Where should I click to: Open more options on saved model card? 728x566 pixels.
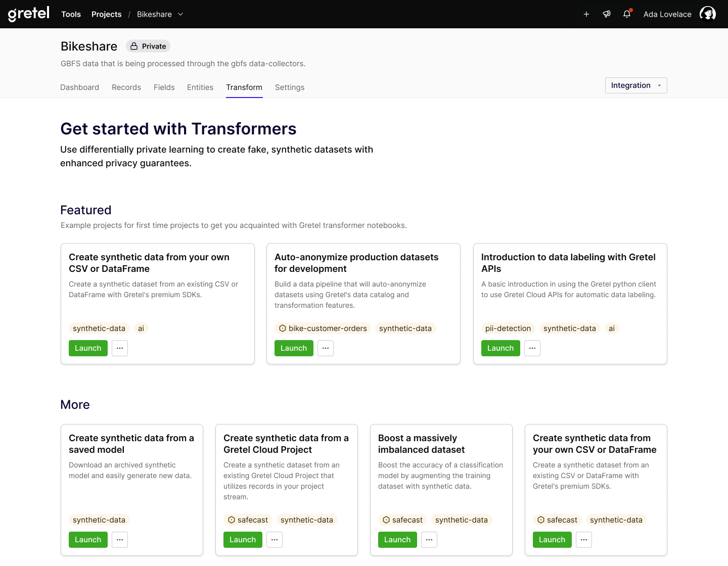pos(120,540)
